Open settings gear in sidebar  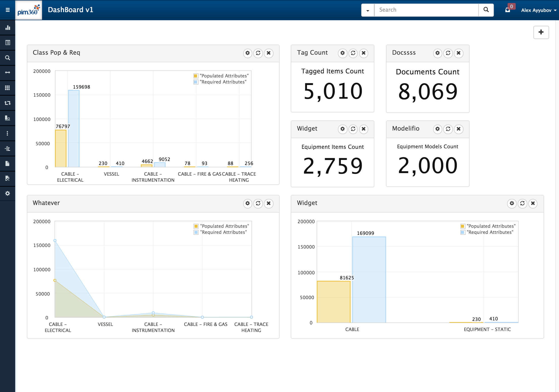point(8,193)
